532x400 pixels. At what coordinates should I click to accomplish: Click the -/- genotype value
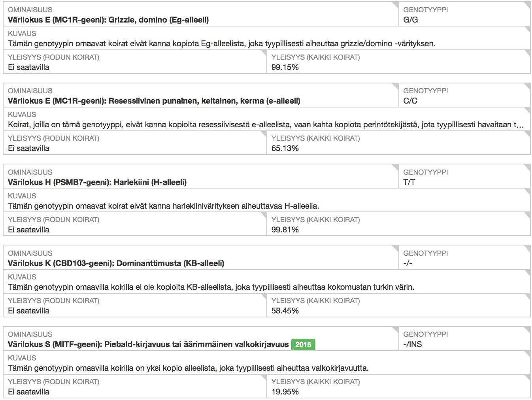(x=407, y=263)
